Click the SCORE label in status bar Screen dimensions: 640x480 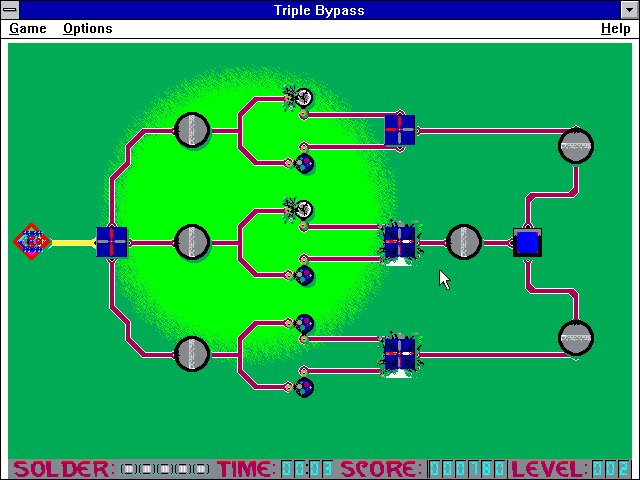[381, 469]
